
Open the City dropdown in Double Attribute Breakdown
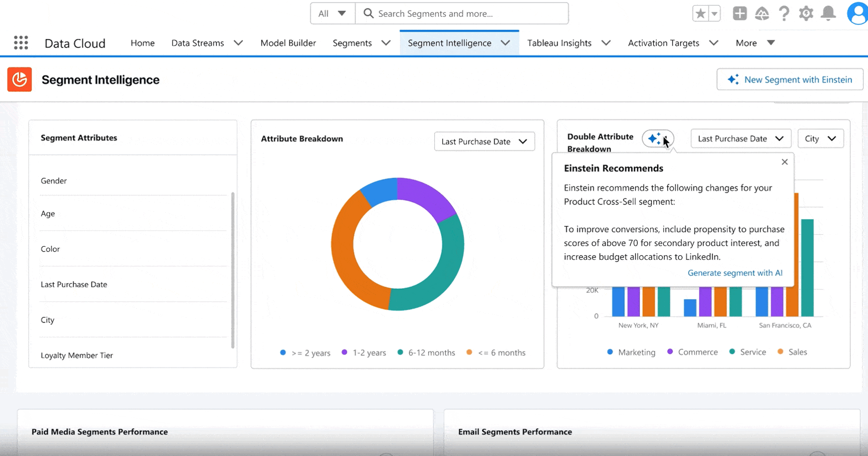820,138
